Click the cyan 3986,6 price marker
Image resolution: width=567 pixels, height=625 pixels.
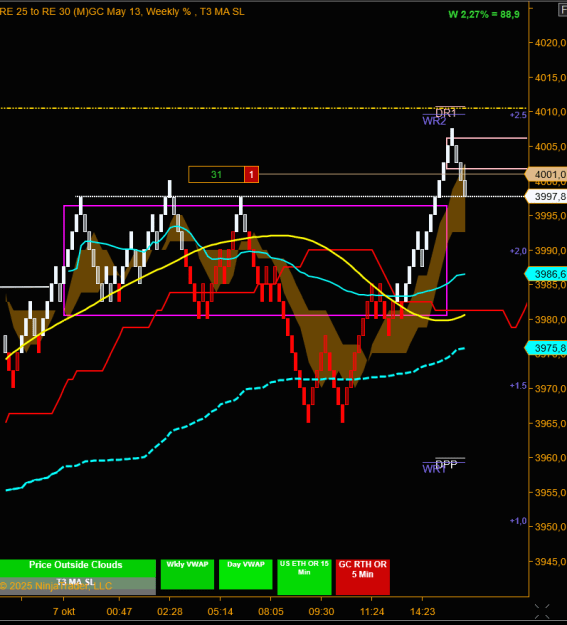547,274
